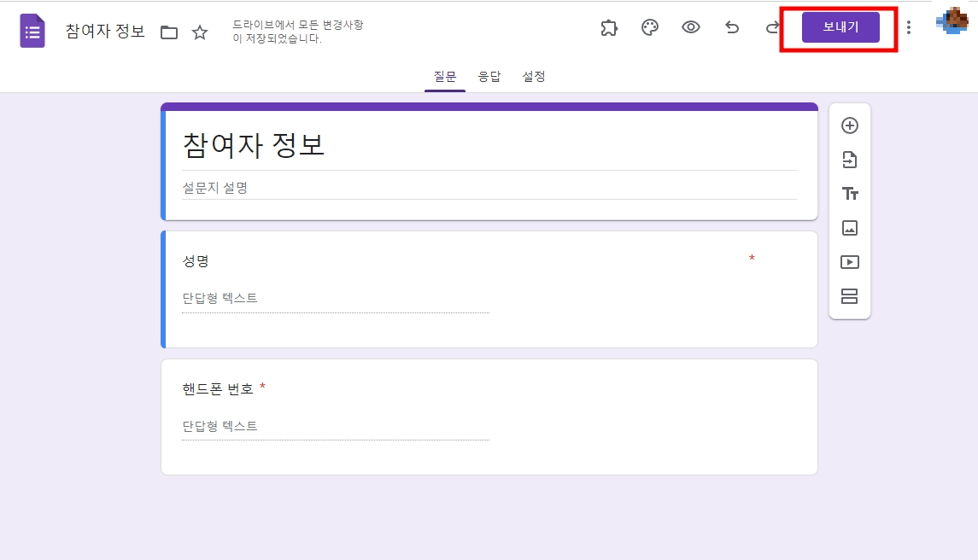The height and width of the screenshot is (560, 978).
Task: Switch to the 응답 tab
Action: point(489,77)
